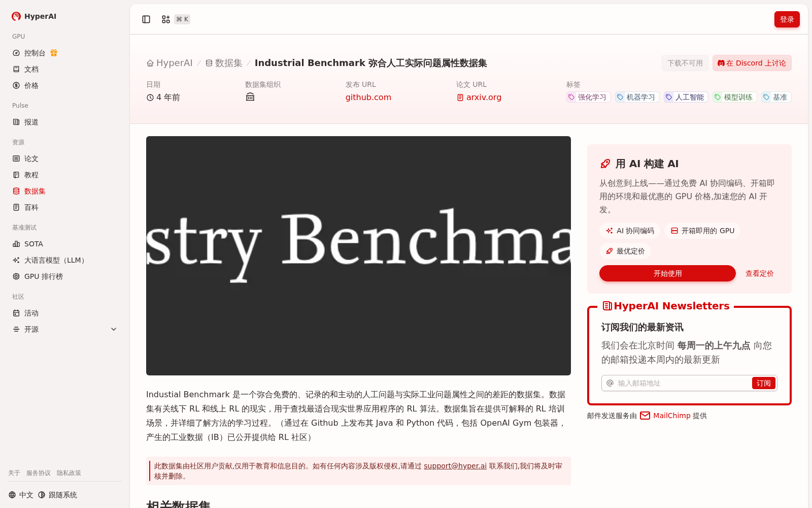Click 在 Discord 上讨论 button
812x508 pixels.
point(752,63)
